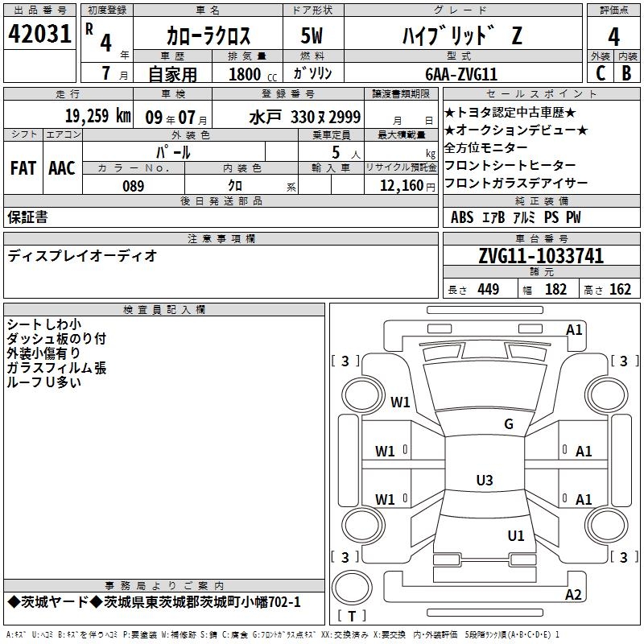Image resolution: width=644 pixels, height=644 pixels.
Task: Click the star before トヨタ認定中古車歴
Action: [x=450, y=113]
